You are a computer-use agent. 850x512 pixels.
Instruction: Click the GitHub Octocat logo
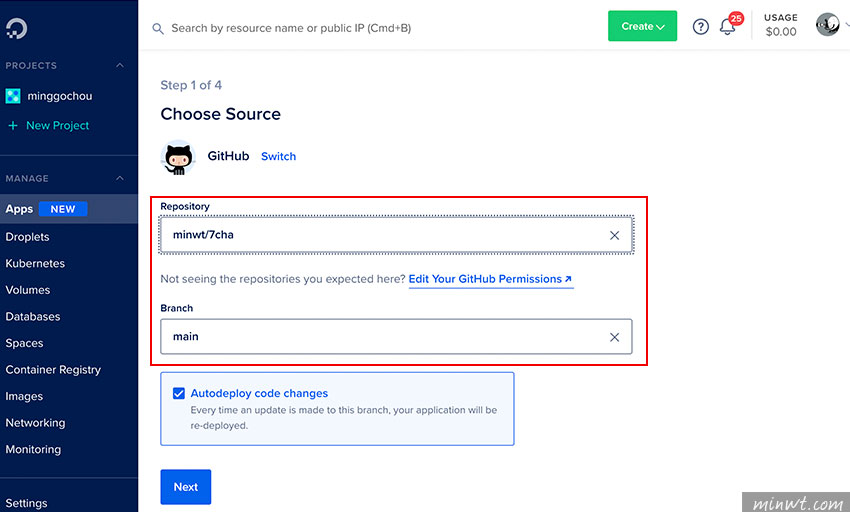[x=178, y=157]
